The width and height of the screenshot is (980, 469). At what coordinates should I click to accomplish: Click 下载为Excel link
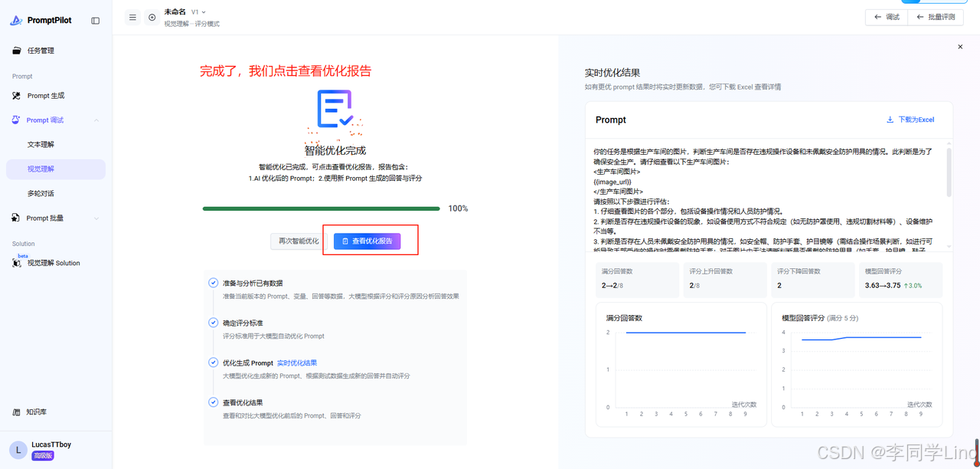click(910, 120)
